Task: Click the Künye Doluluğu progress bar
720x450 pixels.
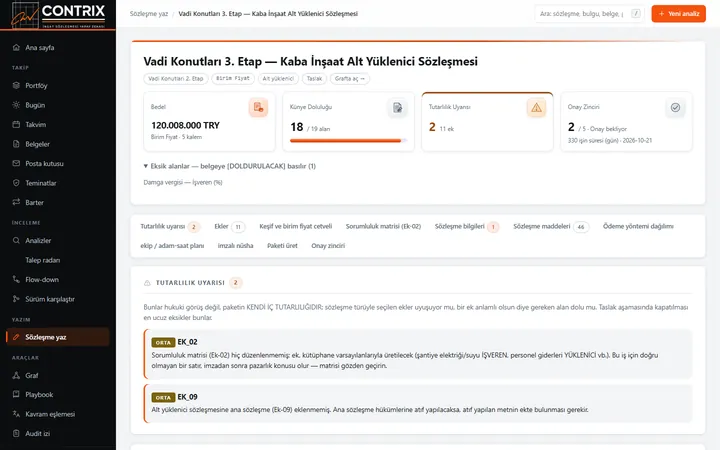Action: (x=349, y=141)
